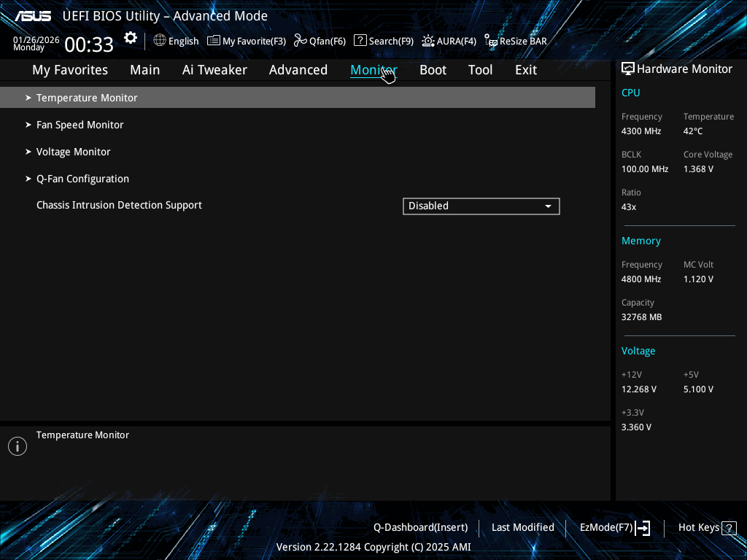Image resolution: width=747 pixels, height=560 pixels.
Task: Expand Voltage Monitor submenu
Action: pyautogui.click(x=73, y=152)
